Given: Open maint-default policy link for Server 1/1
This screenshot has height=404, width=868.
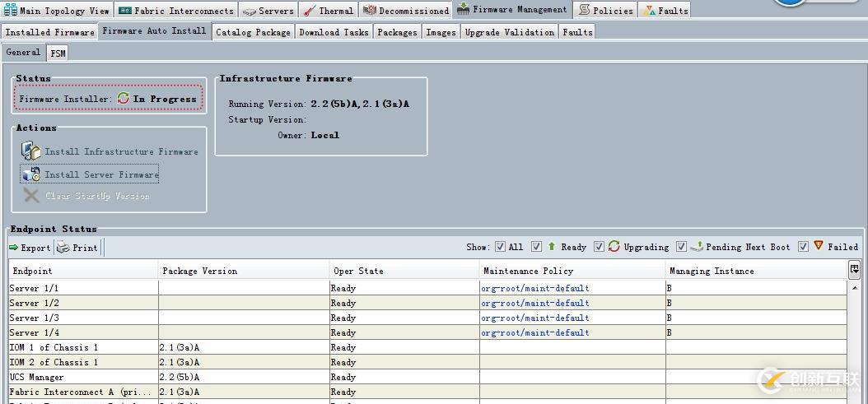Looking at the screenshot, I should tap(535, 289).
